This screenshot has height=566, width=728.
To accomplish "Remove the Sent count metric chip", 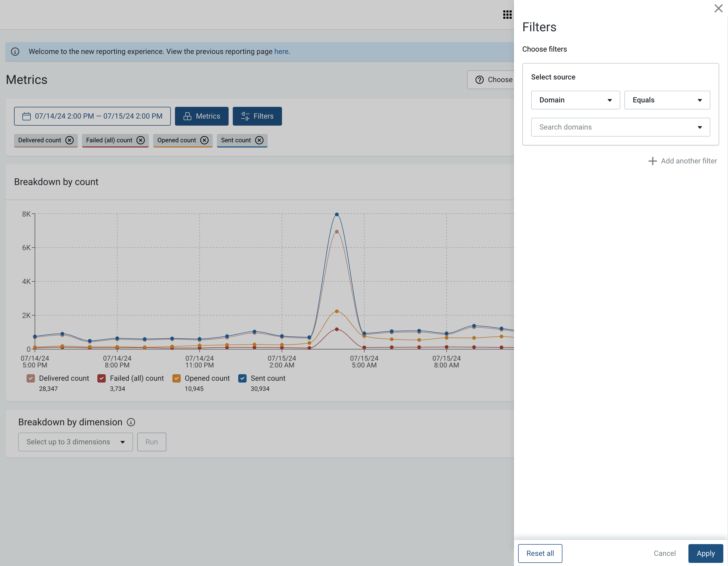I will click(259, 140).
